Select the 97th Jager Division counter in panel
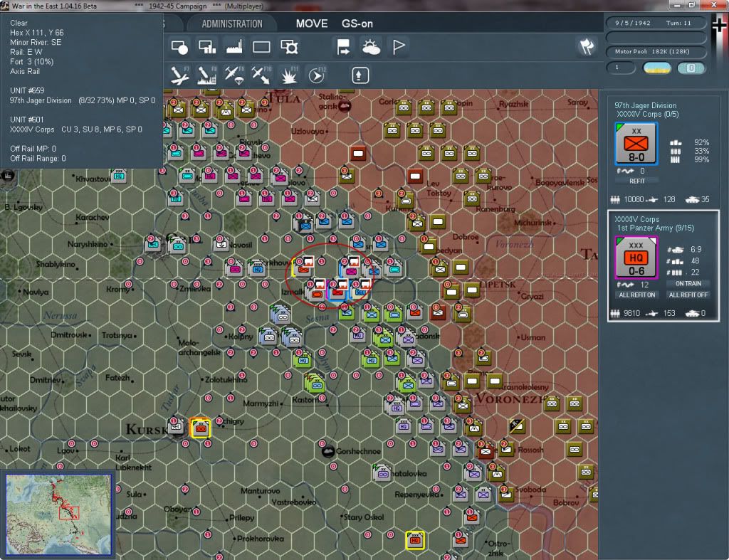This screenshot has width=729, height=560. 636,144
